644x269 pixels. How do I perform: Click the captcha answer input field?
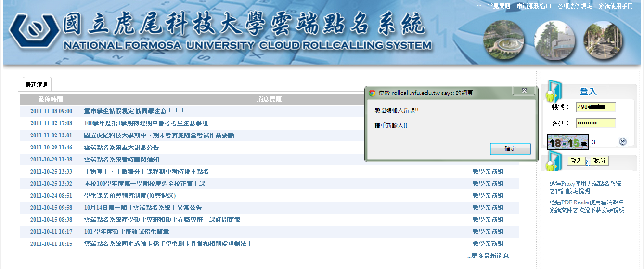tap(603, 142)
